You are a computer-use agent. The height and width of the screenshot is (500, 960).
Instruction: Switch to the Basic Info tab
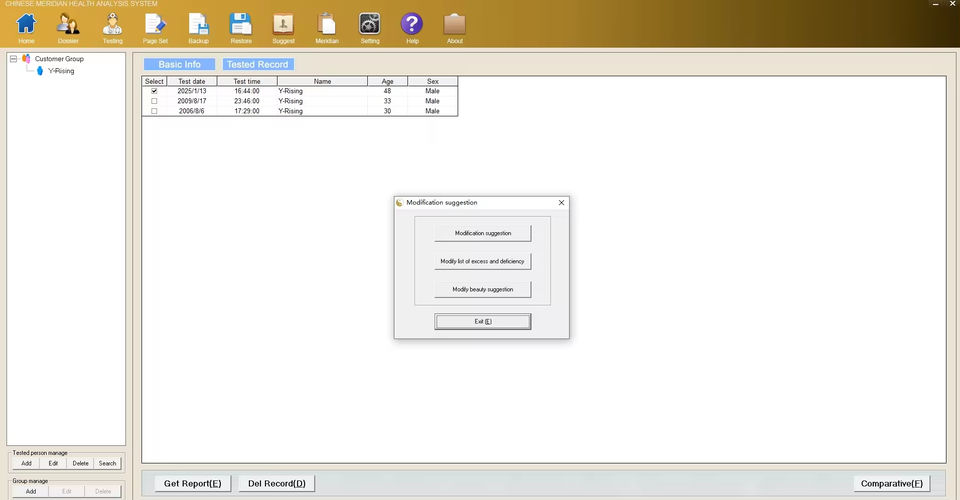[179, 64]
